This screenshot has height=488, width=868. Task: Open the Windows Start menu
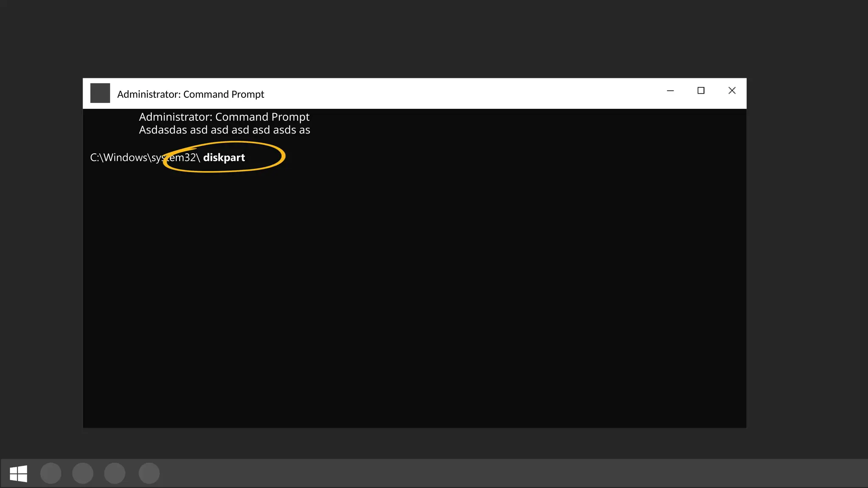click(x=18, y=473)
